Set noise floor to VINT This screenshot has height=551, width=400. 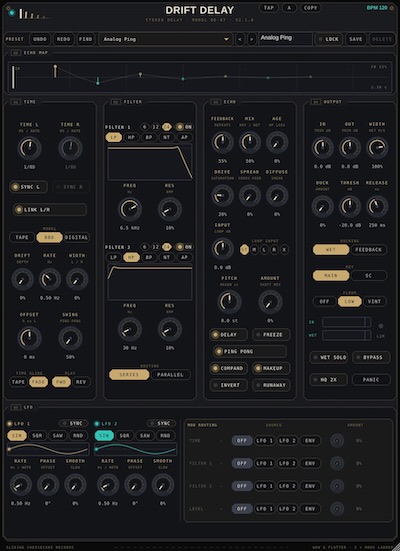point(374,302)
